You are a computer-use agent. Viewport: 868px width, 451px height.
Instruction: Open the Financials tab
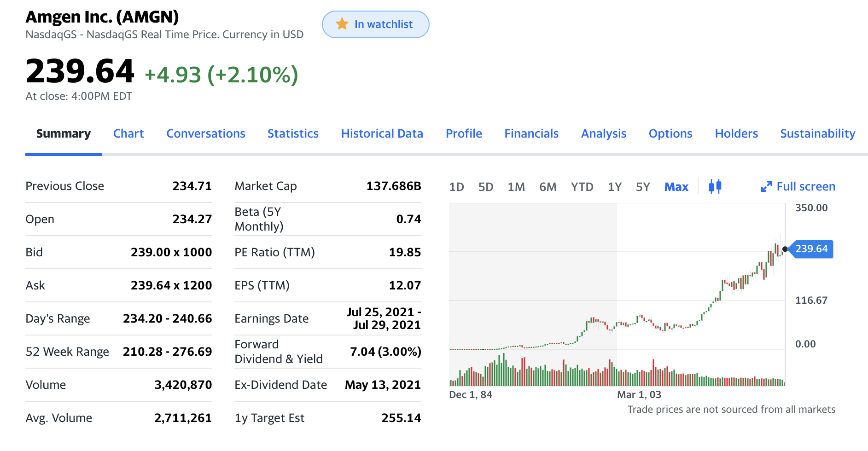[x=531, y=133]
